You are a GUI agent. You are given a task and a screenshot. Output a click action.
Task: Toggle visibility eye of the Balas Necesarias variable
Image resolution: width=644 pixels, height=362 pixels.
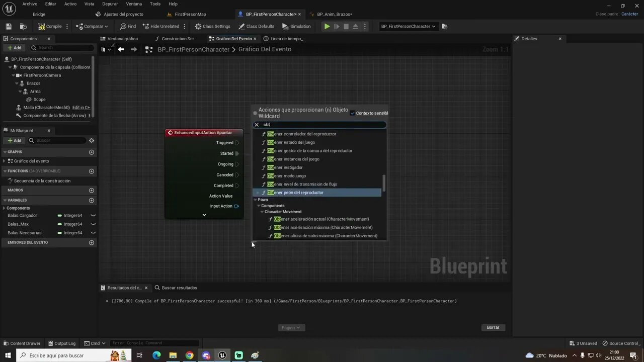(x=93, y=233)
